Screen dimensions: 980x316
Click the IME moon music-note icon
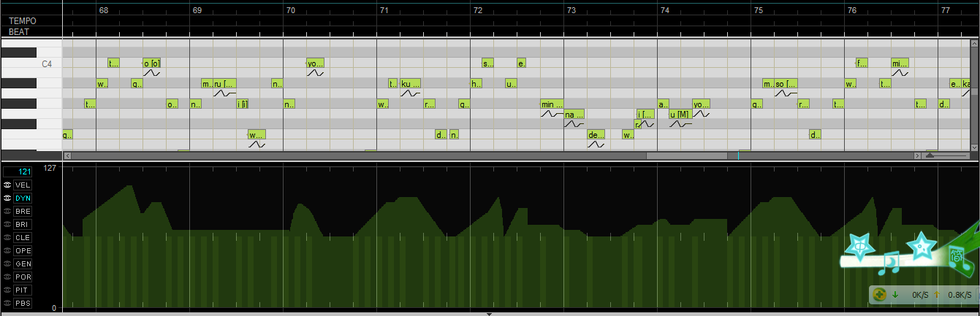pos(890,263)
